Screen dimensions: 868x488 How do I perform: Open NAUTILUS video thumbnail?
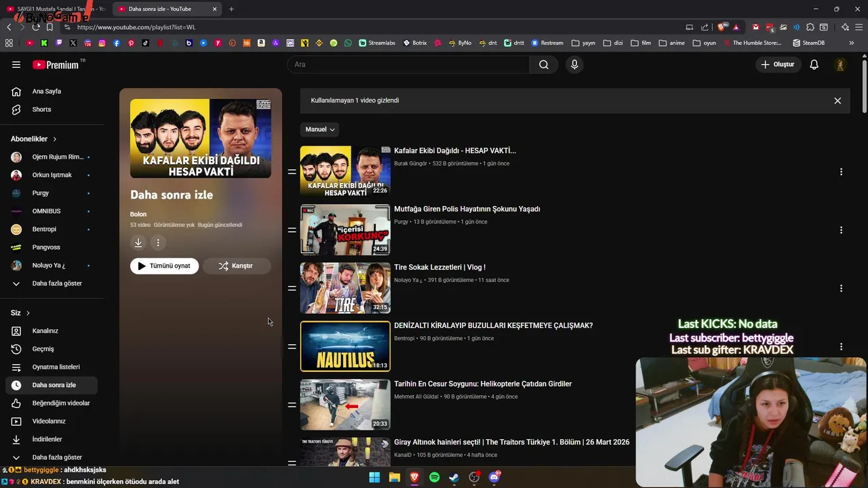345,346
